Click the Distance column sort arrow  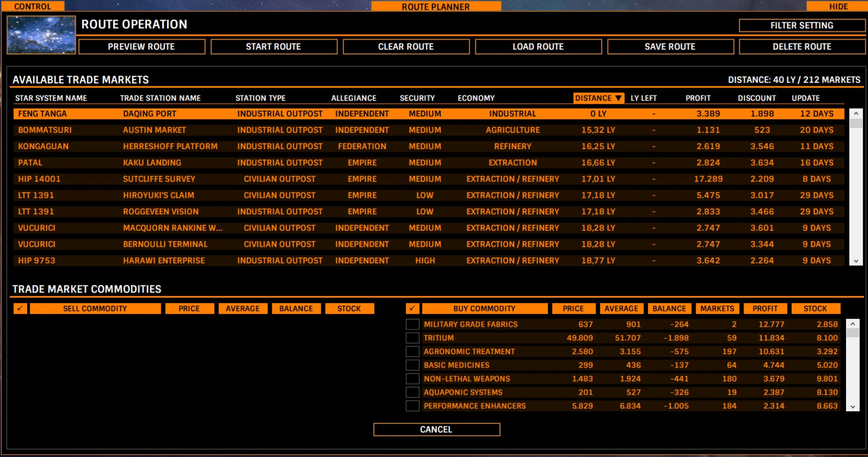coord(618,98)
